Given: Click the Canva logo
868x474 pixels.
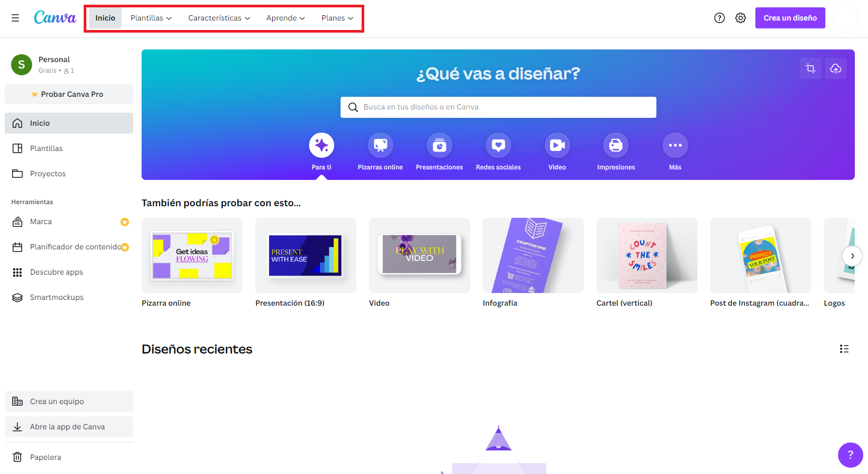Looking at the screenshot, I should point(55,18).
